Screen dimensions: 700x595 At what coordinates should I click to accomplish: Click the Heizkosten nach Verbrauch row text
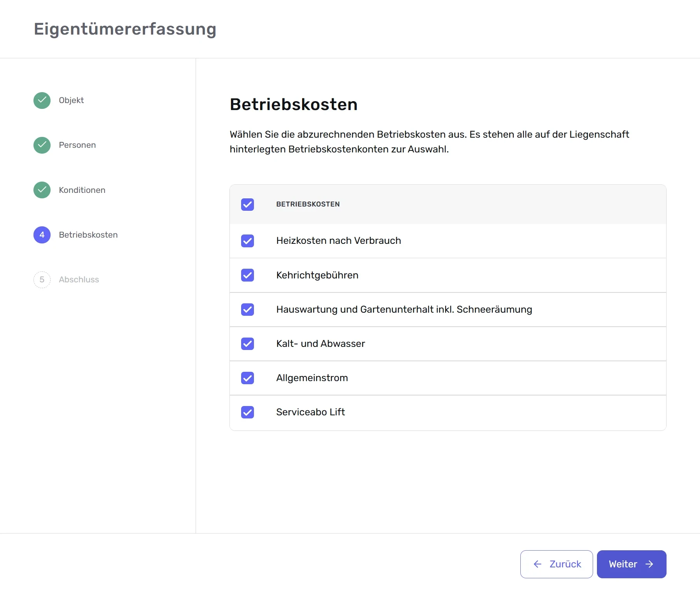338,241
